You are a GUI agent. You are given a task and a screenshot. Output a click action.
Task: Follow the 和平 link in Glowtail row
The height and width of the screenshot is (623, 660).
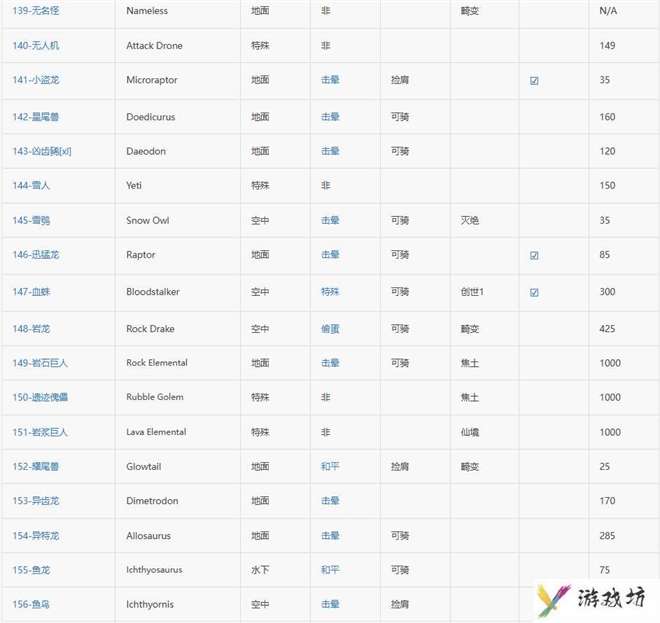pyautogui.click(x=330, y=466)
